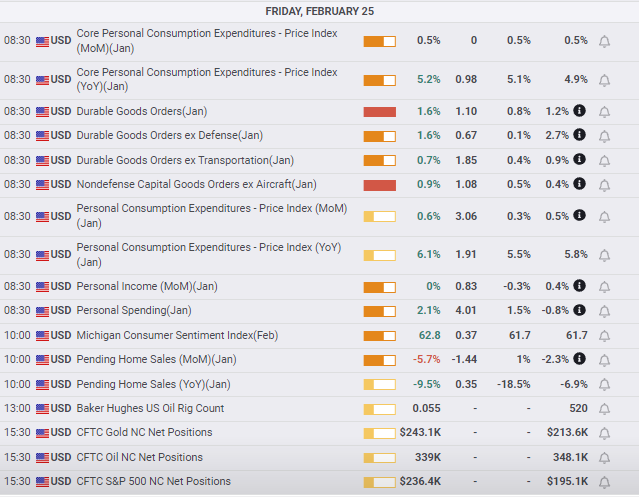This screenshot has width=639, height=497.
Task: Click bell icon for Personal Spending(Jan)
Action: coord(604,311)
